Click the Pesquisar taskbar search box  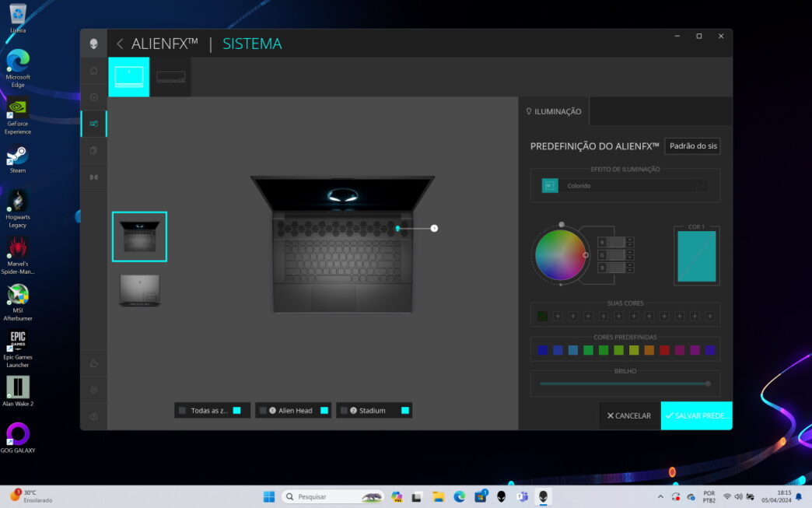(332, 496)
